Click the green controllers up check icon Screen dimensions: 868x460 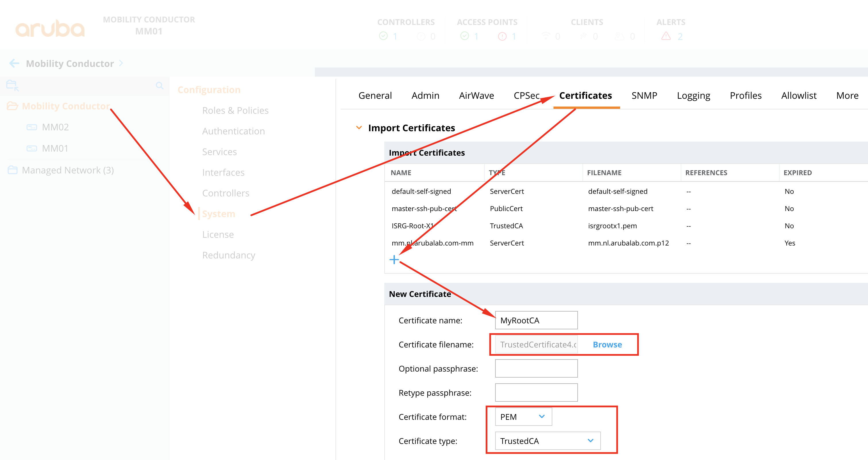(383, 36)
